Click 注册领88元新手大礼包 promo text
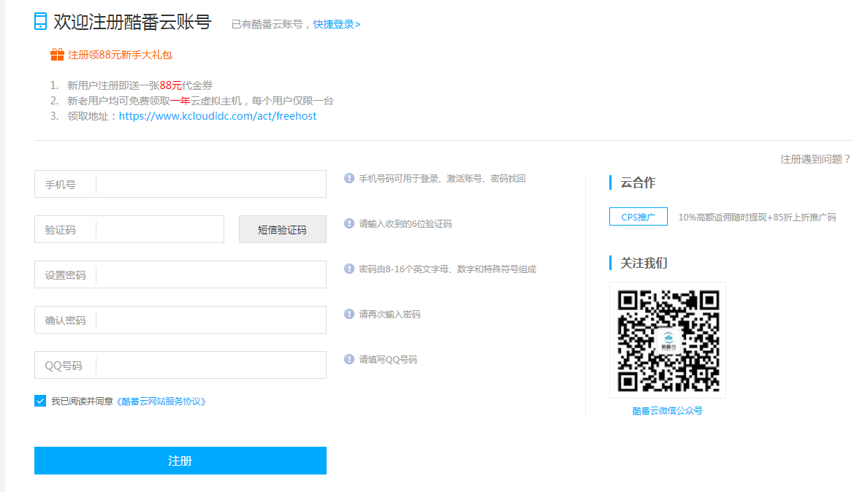The height and width of the screenshot is (492, 868). pos(120,55)
